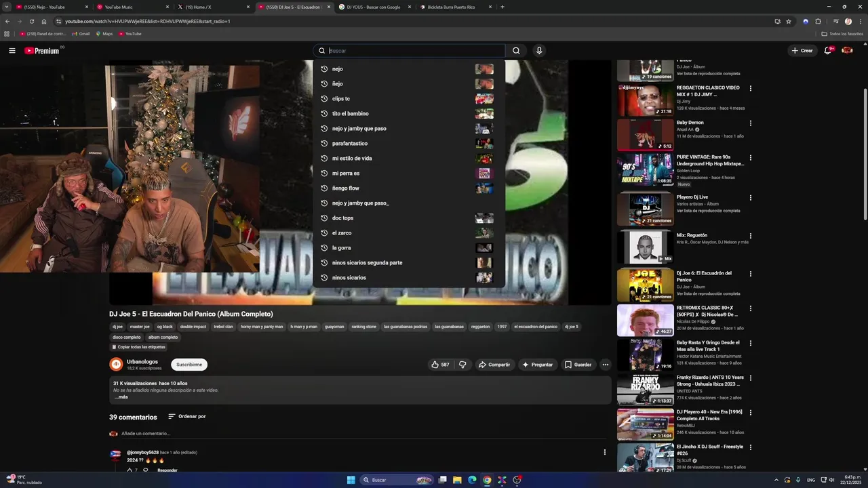Like the video with thumbs-up 587
868x488 pixels.
440,365
